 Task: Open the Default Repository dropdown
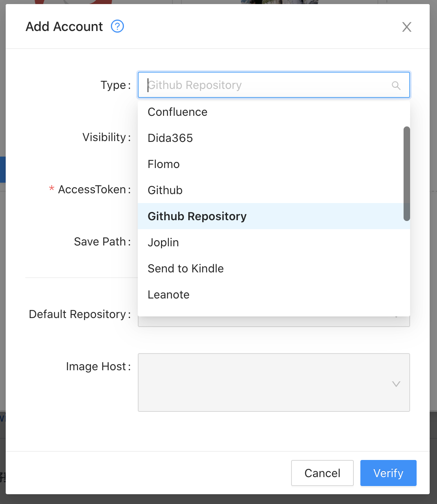(274, 321)
